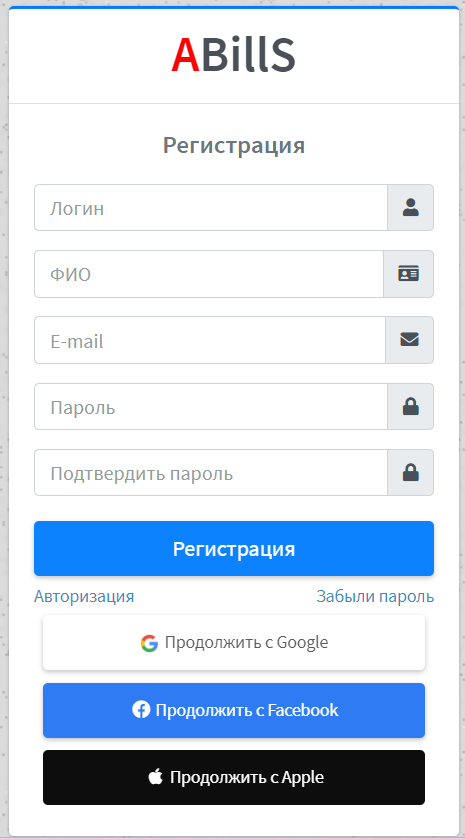Click the Apple logo icon

156,777
